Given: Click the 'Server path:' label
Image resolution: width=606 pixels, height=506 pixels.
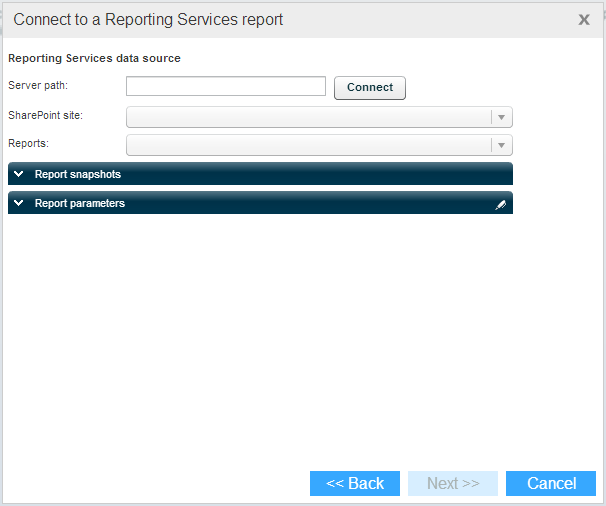Looking at the screenshot, I should tap(38, 86).
